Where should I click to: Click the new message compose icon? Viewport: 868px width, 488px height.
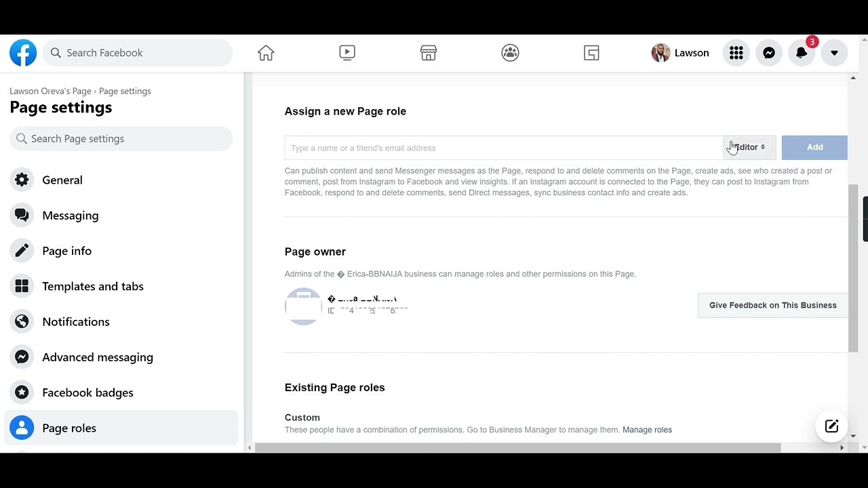(x=831, y=426)
